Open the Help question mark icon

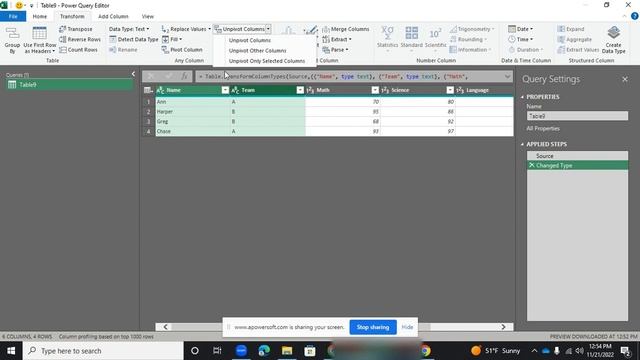point(635,16)
